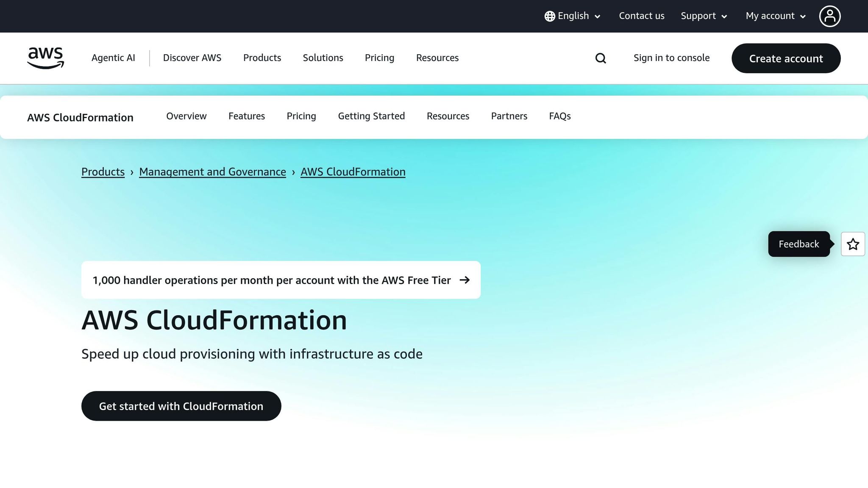Image resolution: width=868 pixels, height=488 pixels.
Task: Open the FAQs section
Action: (559, 116)
